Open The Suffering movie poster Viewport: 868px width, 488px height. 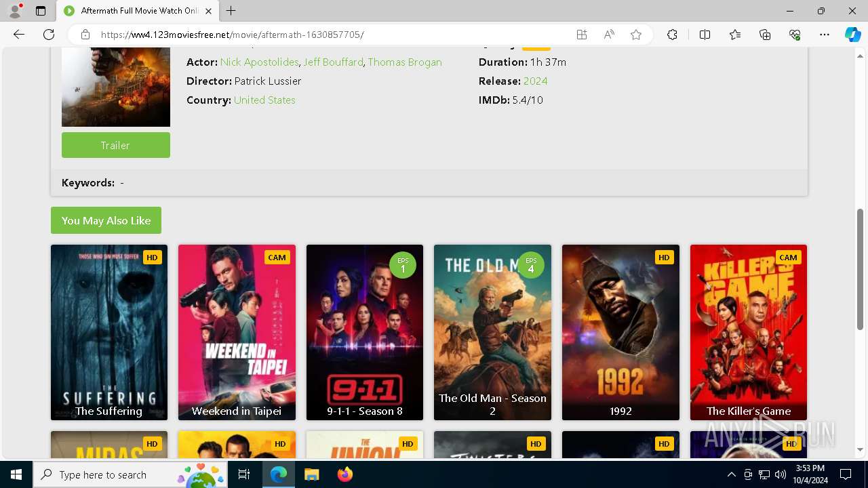click(x=109, y=332)
